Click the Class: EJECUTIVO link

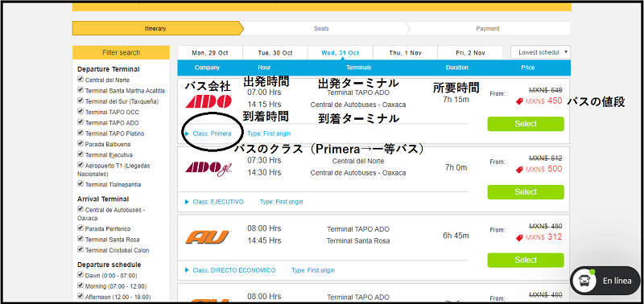[x=218, y=202]
